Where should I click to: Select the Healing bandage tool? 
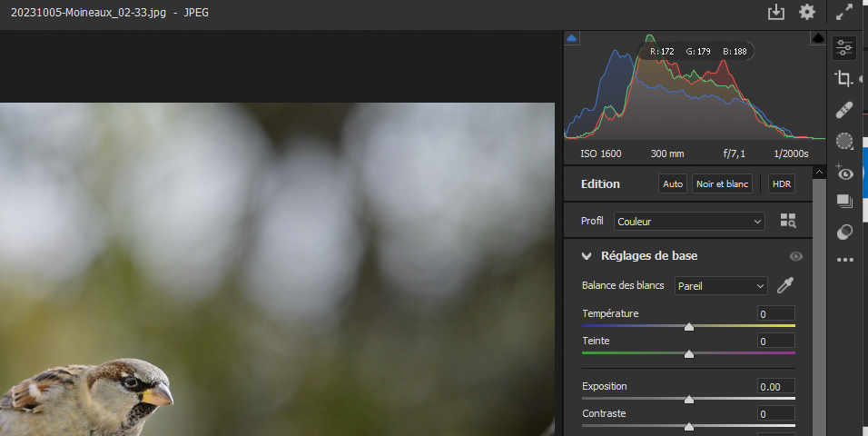tap(844, 110)
